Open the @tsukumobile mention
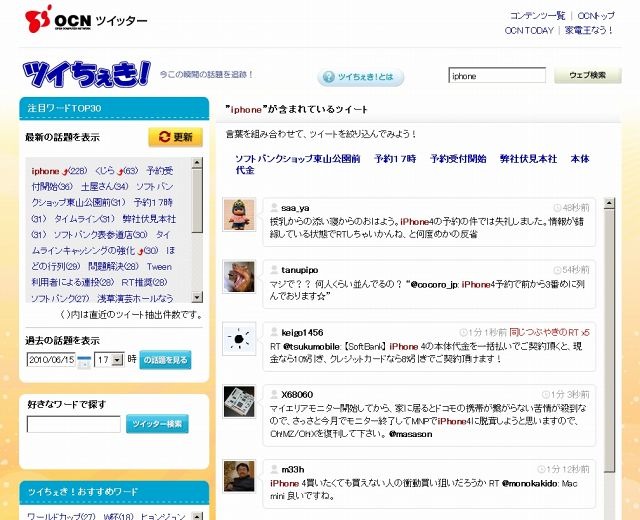Viewport: 640px width, 520px height. (x=311, y=347)
